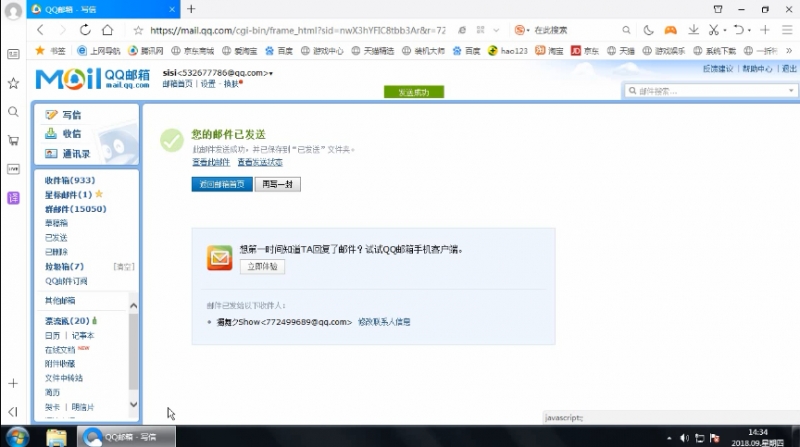
Task: Click the 立即体验 button
Action: (x=262, y=267)
